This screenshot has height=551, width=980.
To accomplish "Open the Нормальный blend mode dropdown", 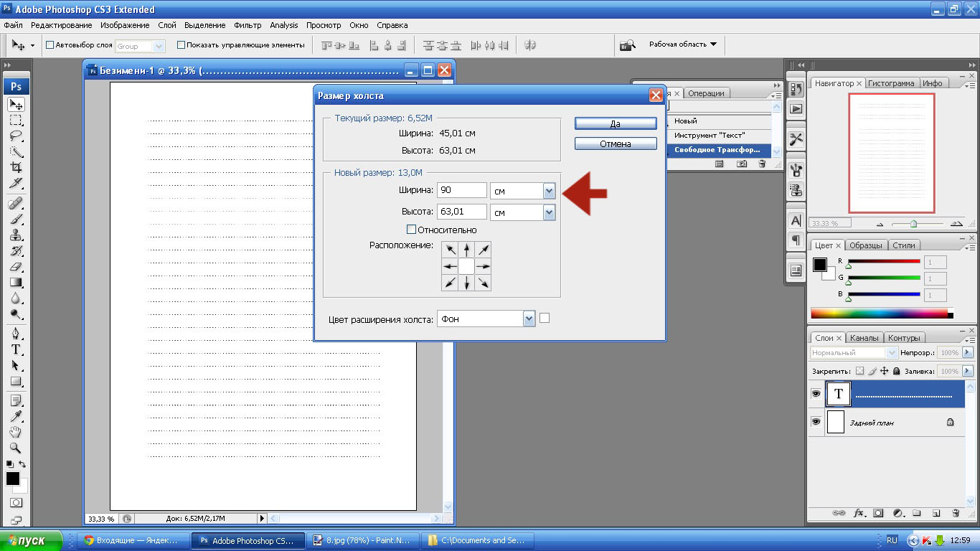I will click(x=892, y=353).
